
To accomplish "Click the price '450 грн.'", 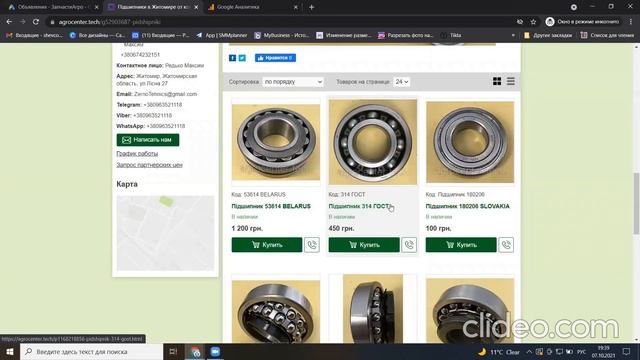I will click(341, 228).
